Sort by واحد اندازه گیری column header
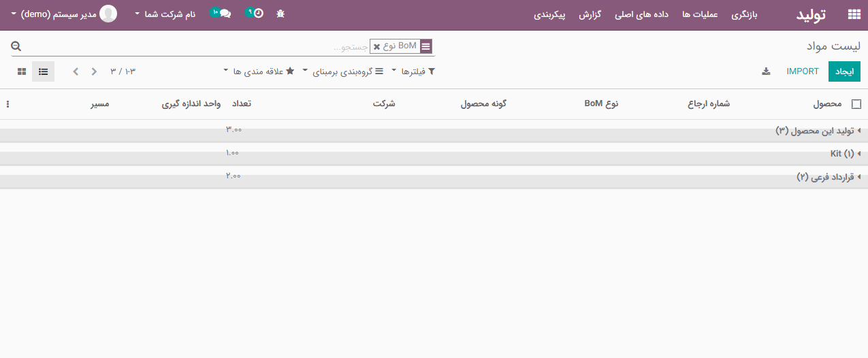The image size is (868, 358). (x=191, y=104)
